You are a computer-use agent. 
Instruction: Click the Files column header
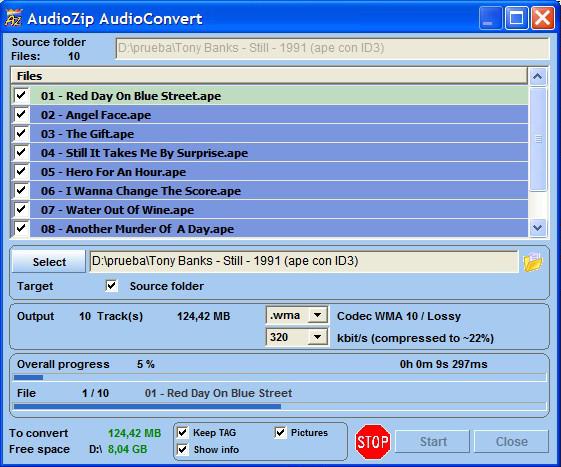(x=269, y=76)
